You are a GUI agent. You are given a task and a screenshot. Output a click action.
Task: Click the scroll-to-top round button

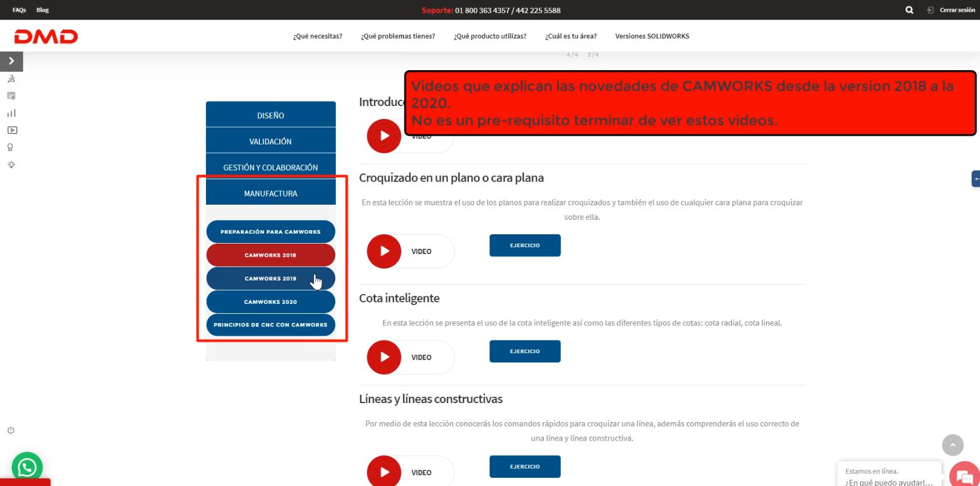tap(953, 445)
